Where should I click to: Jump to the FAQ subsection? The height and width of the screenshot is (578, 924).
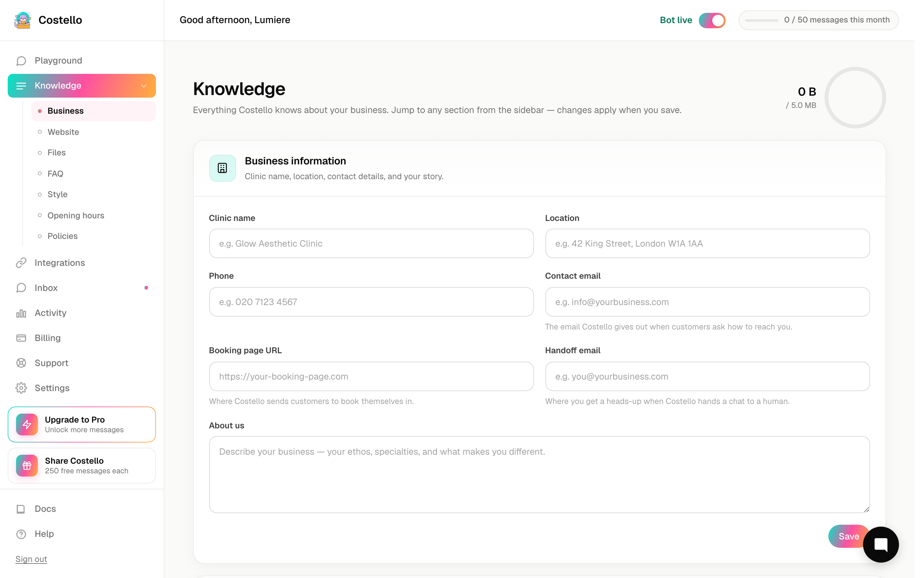[94, 173]
